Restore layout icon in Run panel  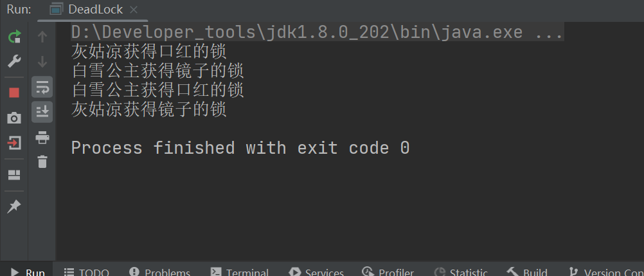click(x=14, y=176)
